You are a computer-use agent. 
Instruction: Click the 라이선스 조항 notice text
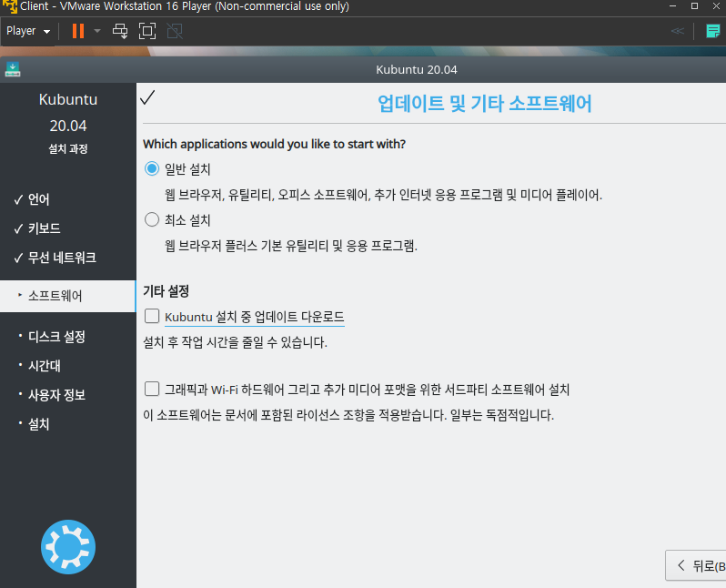(348, 415)
